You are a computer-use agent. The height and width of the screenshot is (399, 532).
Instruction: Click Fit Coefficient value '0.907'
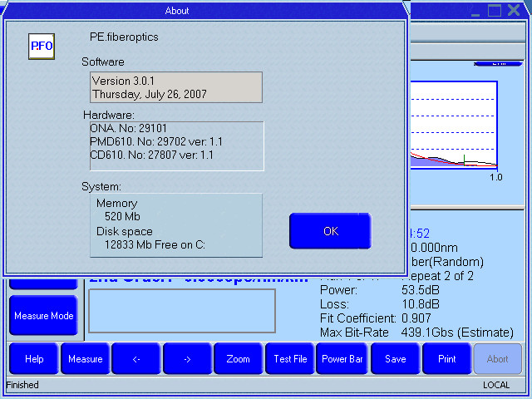[416, 318]
